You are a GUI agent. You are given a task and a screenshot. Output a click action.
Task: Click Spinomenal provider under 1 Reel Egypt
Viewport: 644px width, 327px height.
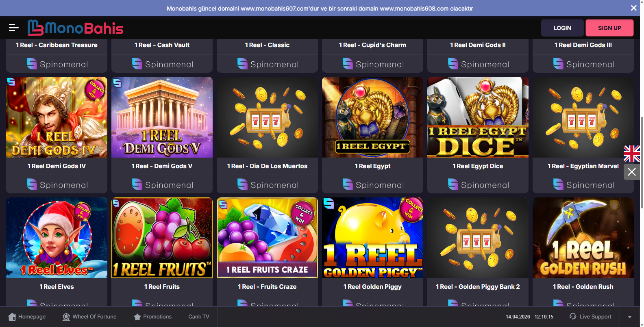pos(372,185)
